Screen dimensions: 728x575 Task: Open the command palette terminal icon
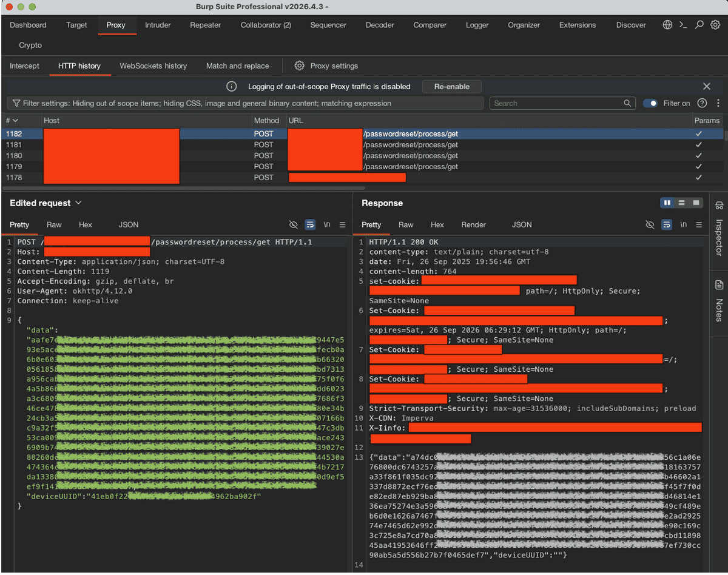click(683, 25)
